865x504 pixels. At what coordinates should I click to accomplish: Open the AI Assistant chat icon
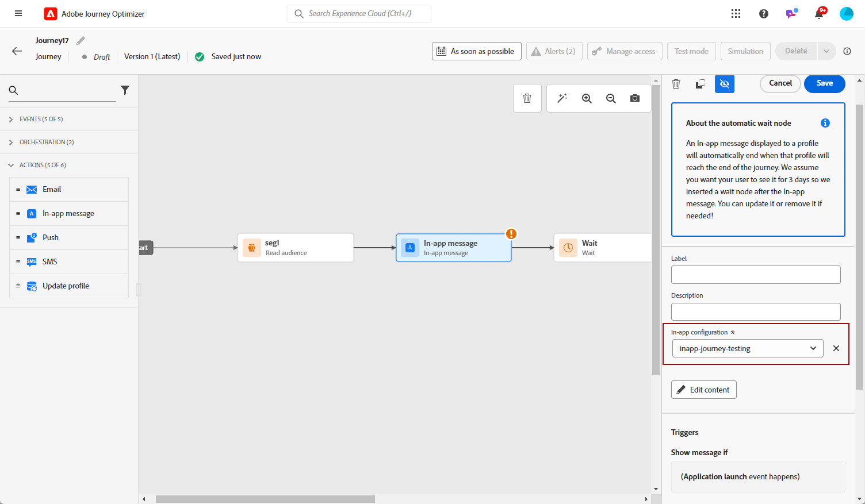click(x=791, y=13)
